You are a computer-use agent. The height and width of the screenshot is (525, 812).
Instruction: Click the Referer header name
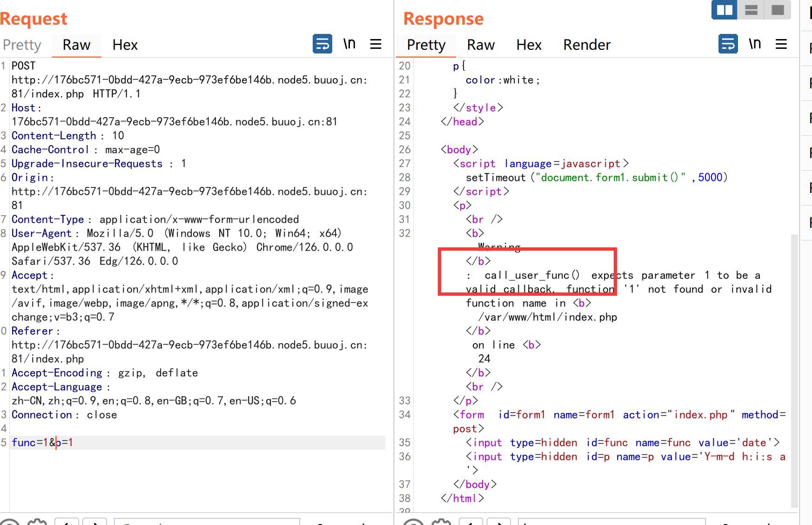32,331
